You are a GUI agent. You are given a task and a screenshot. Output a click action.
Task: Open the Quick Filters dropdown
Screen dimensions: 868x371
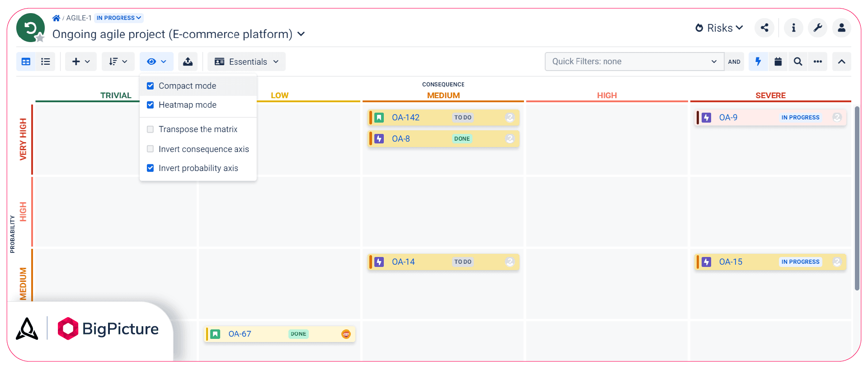[634, 62]
